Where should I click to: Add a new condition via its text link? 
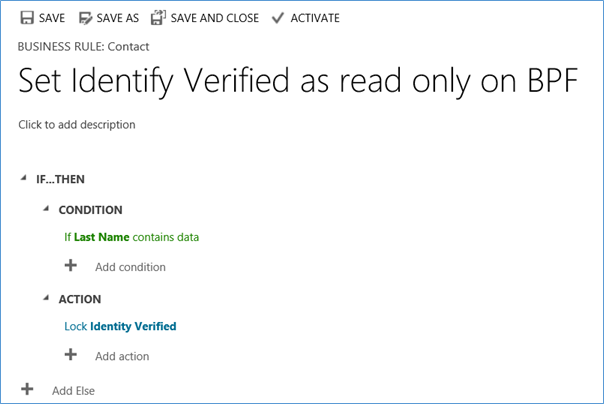click(x=130, y=267)
